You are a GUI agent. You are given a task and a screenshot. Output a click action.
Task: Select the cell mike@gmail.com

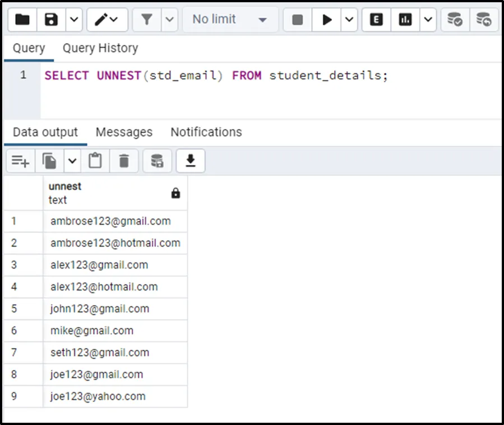point(92,331)
